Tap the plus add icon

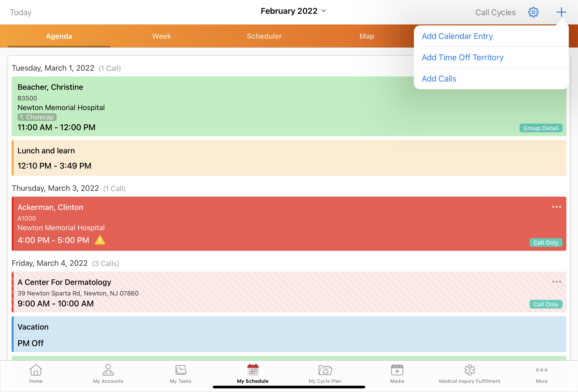(561, 12)
